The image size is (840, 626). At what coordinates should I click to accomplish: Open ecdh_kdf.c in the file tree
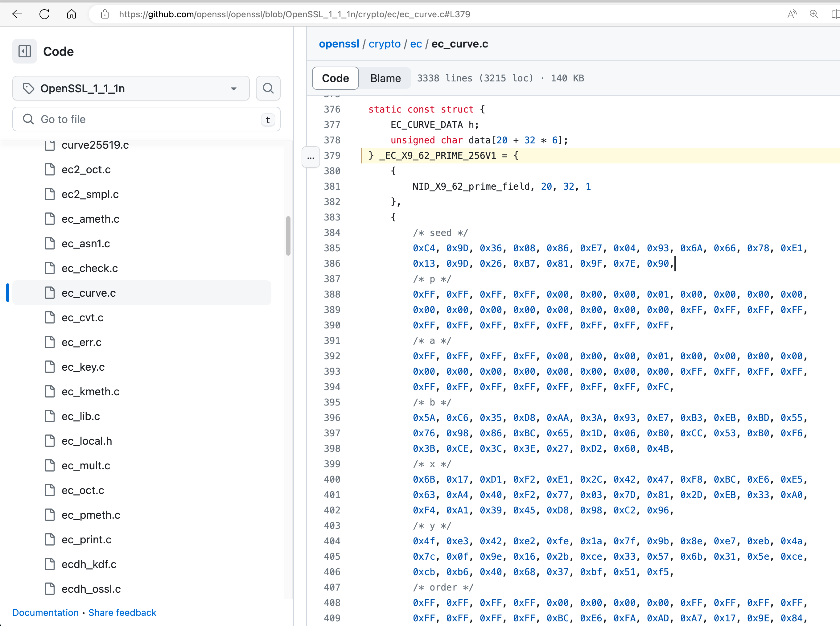coord(89,564)
